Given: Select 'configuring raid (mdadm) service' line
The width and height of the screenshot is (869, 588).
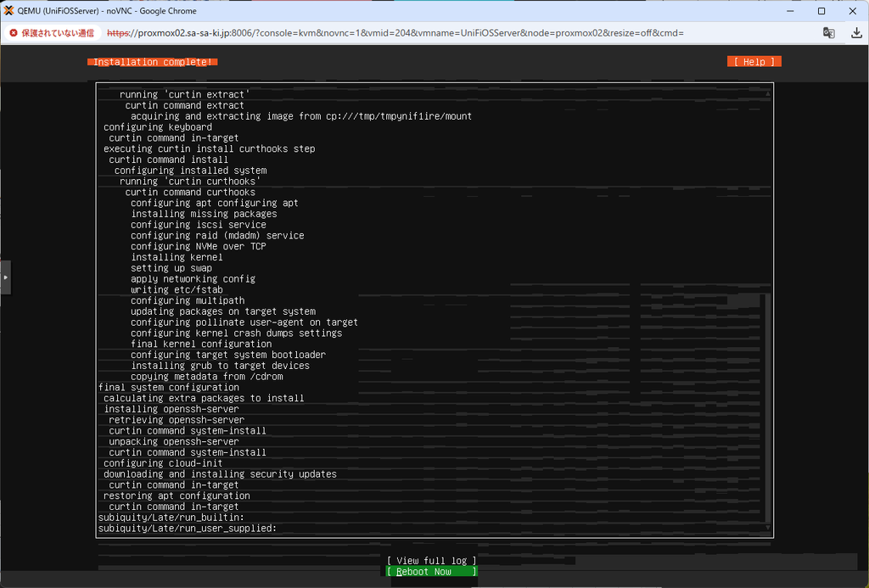Looking at the screenshot, I should click(217, 236).
